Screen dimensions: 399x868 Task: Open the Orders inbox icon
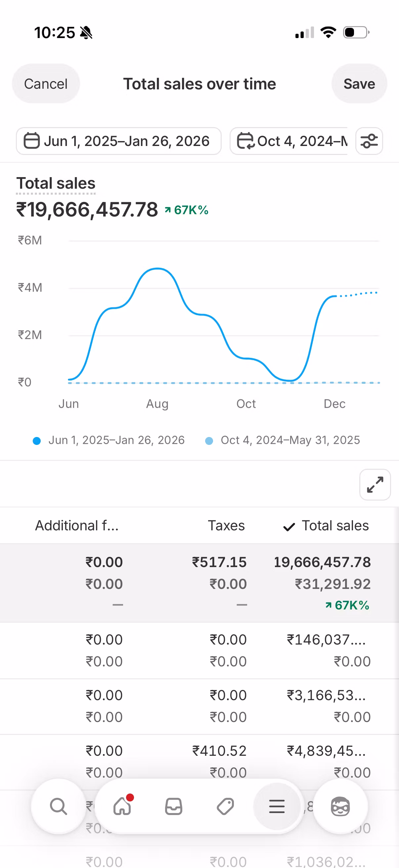click(174, 806)
